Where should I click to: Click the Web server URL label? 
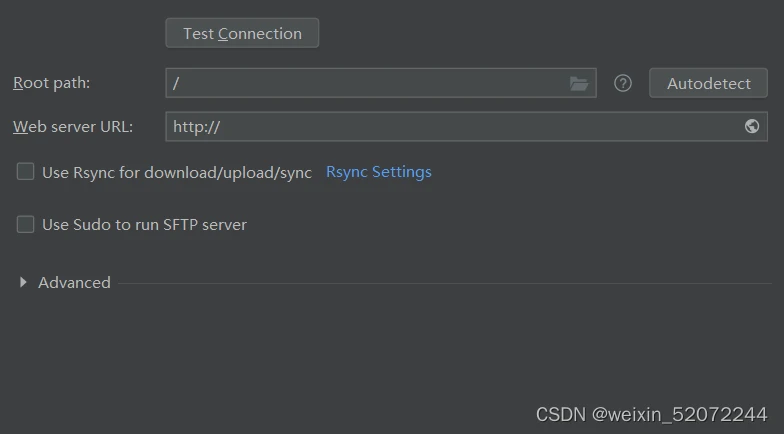(73, 126)
